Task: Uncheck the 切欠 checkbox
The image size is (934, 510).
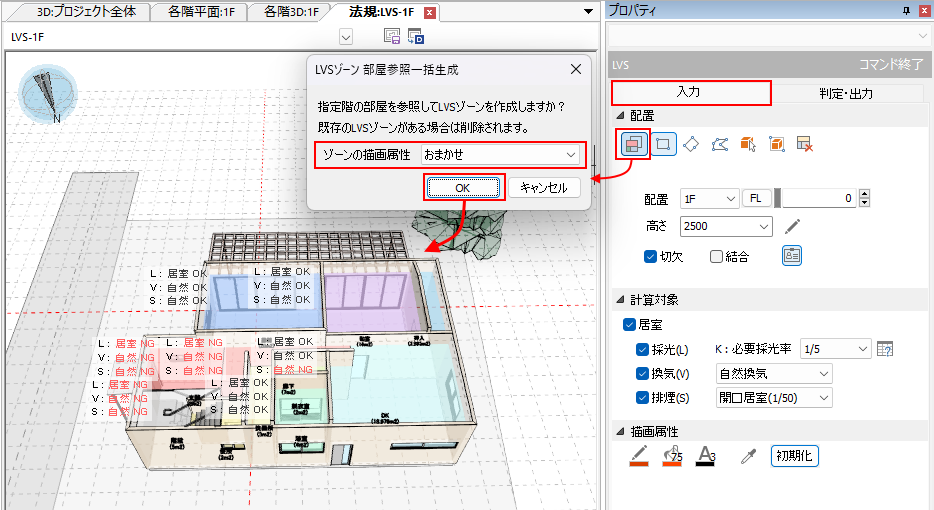Action: point(651,256)
